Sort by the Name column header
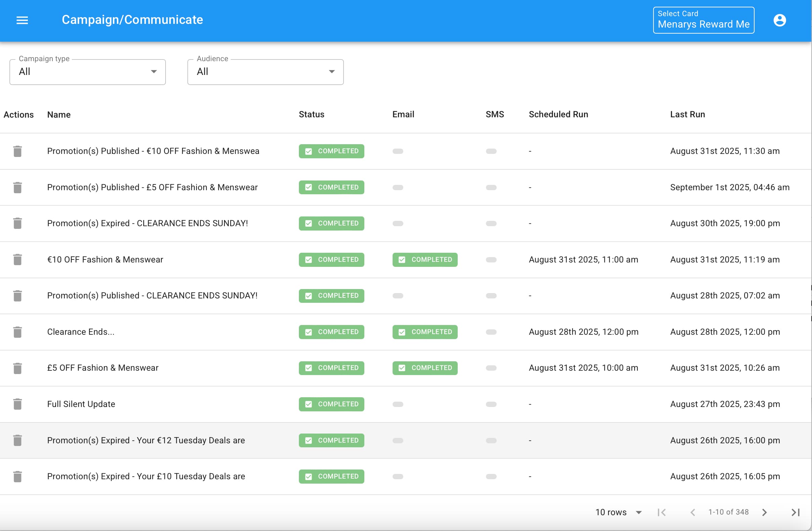This screenshot has height=531, width=812. pos(59,114)
